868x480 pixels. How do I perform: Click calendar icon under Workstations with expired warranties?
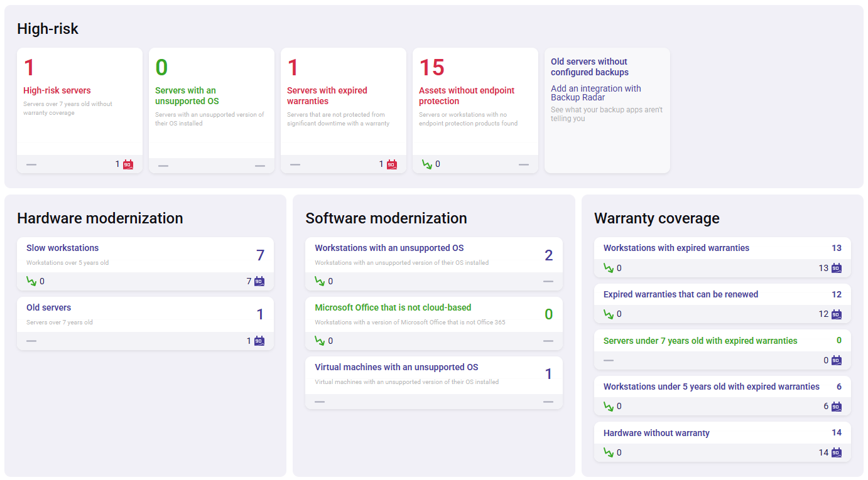pyautogui.click(x=837, y=268)
